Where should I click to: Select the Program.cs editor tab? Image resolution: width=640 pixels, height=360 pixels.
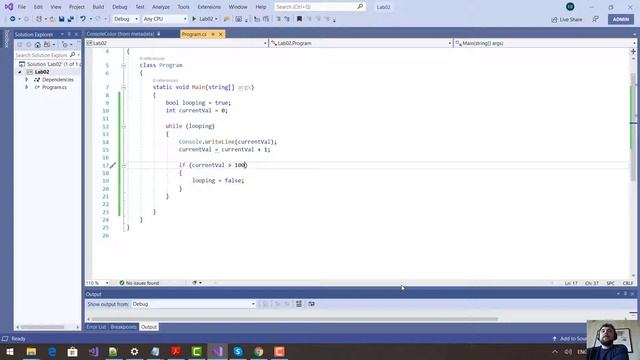pos(194,34)
